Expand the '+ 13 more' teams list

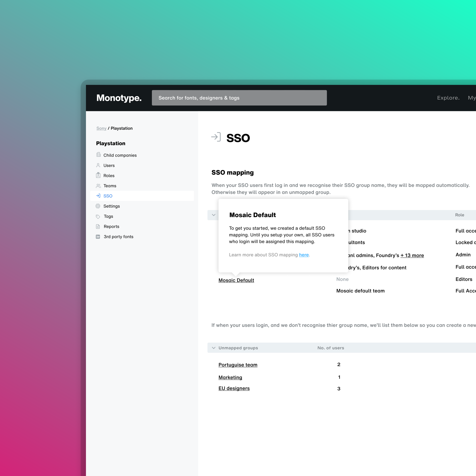point(412,255)
